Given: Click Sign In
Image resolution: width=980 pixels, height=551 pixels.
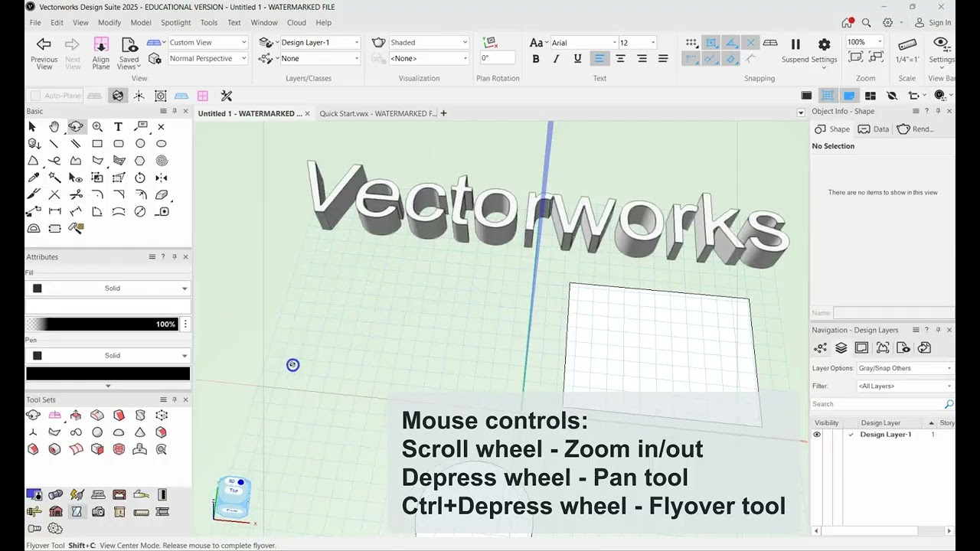Looking at the screenshot, I should point(934,23).
